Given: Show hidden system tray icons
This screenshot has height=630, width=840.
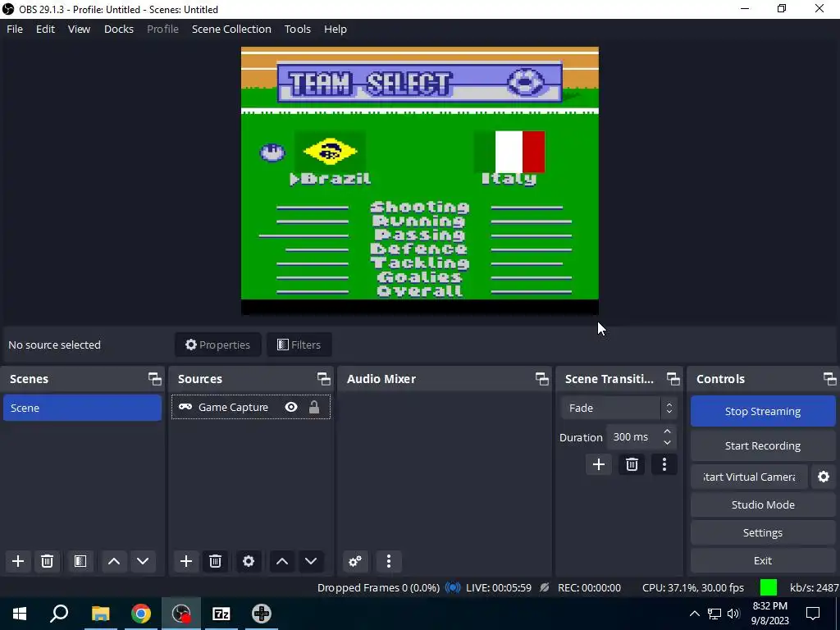Looking at the screenshot, I should 694,614.
